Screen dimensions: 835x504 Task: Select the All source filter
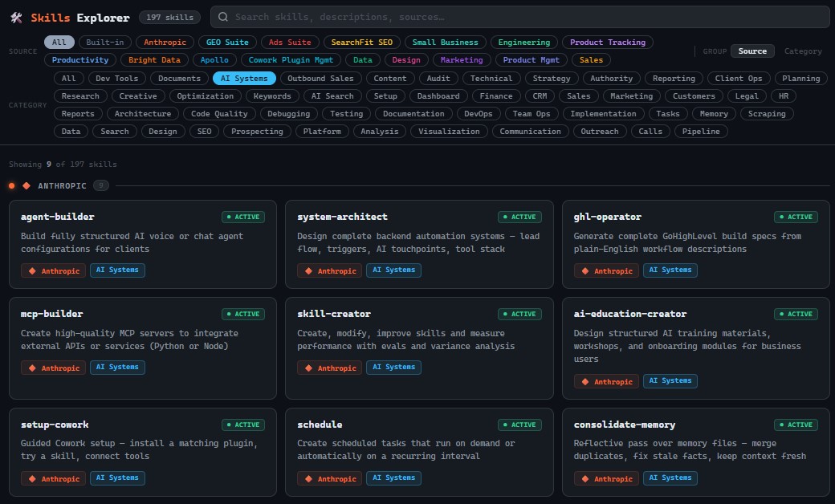click(x=59, y=42)
